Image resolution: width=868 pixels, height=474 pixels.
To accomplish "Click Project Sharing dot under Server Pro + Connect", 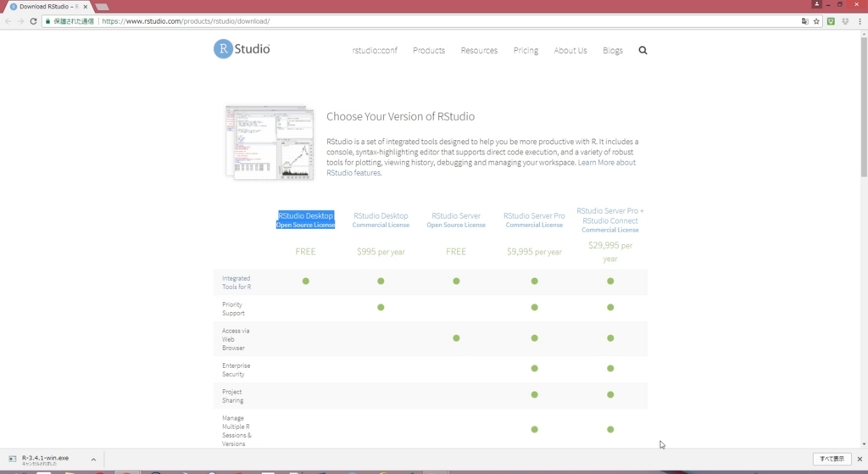I will click(610, 395).
